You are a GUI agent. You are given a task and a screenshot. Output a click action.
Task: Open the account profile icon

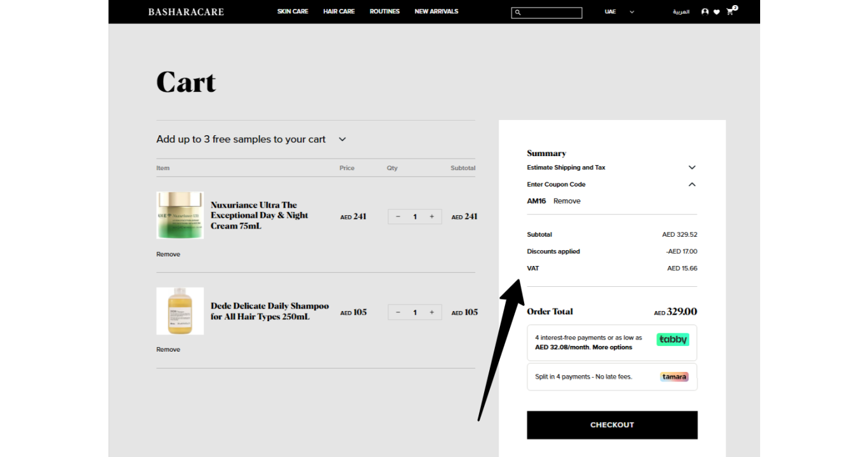click(705, 11)
